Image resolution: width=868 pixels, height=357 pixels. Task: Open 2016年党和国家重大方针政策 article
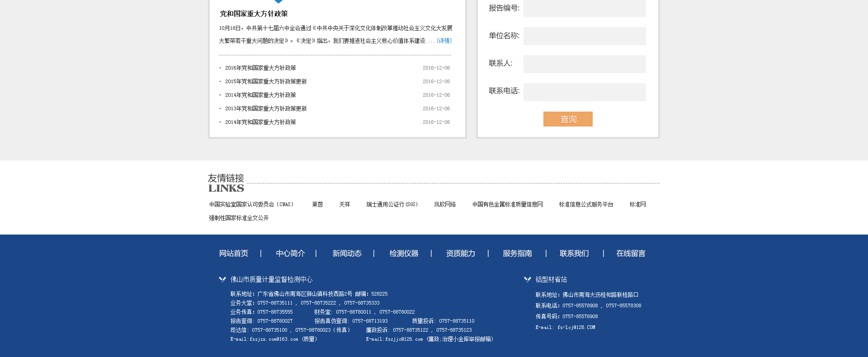[260, 68]
